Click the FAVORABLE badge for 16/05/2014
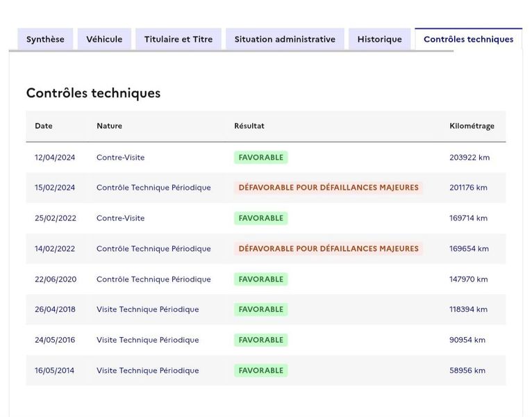 tap(260, 370)
